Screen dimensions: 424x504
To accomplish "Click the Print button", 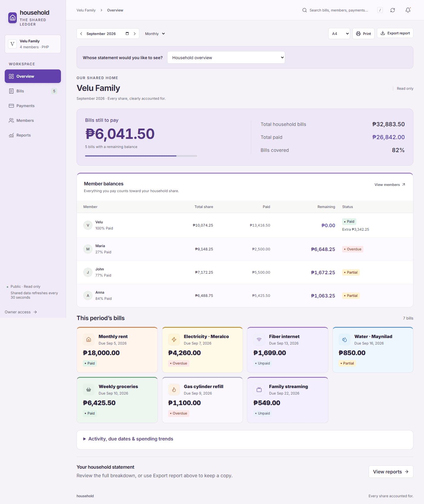I will pyautogui.click(x=363, y=34).
